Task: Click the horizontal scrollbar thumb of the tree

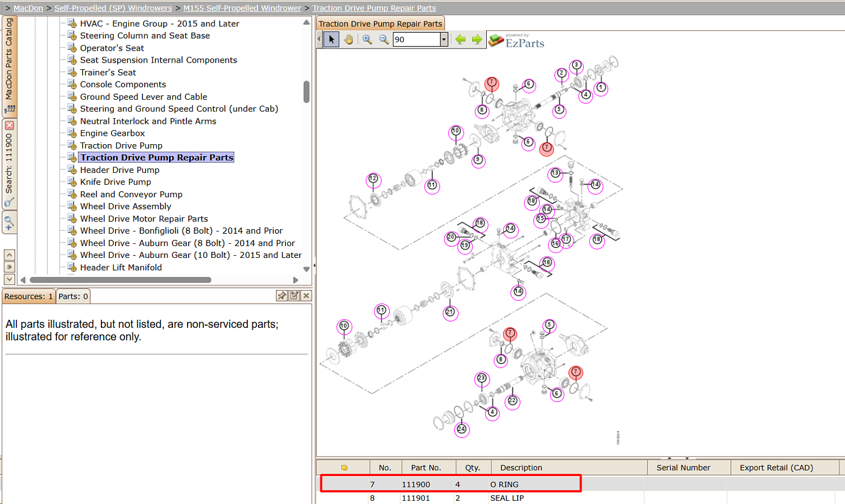Action: tap(121, 280)
